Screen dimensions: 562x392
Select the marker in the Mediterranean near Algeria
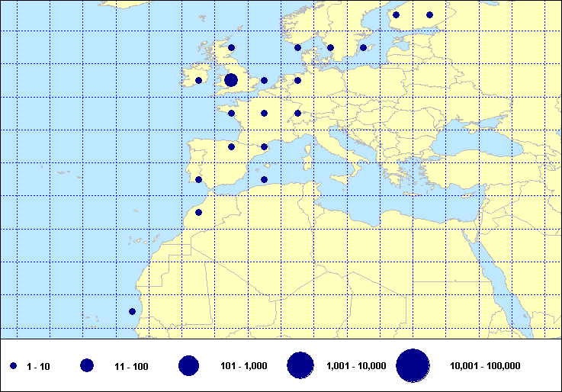(264, 180)
